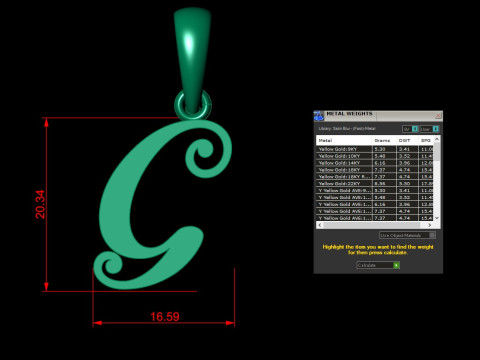Select the Yellow Gold:10KY row

(x=375, y=156)
